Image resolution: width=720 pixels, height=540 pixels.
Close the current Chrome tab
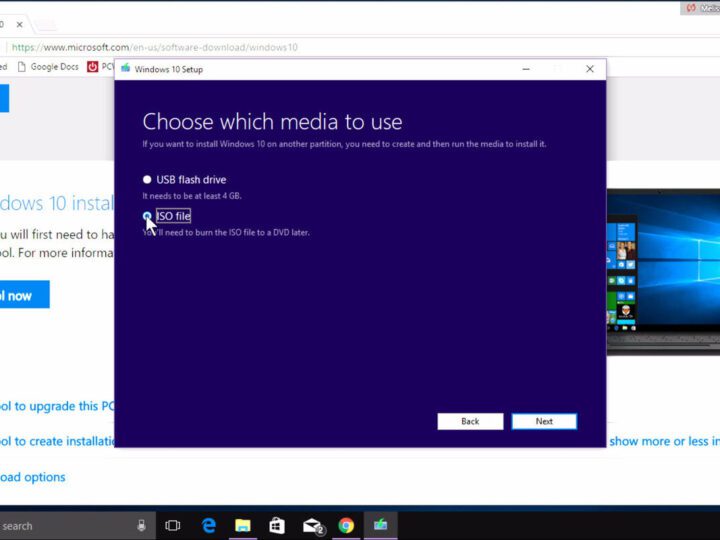point(19,24)
